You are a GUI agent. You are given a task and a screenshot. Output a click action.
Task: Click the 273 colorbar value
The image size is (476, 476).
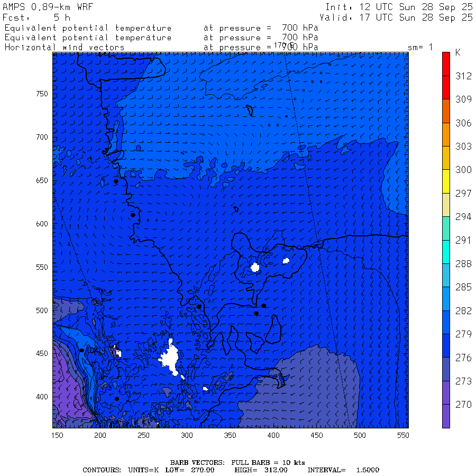point(463,381)
